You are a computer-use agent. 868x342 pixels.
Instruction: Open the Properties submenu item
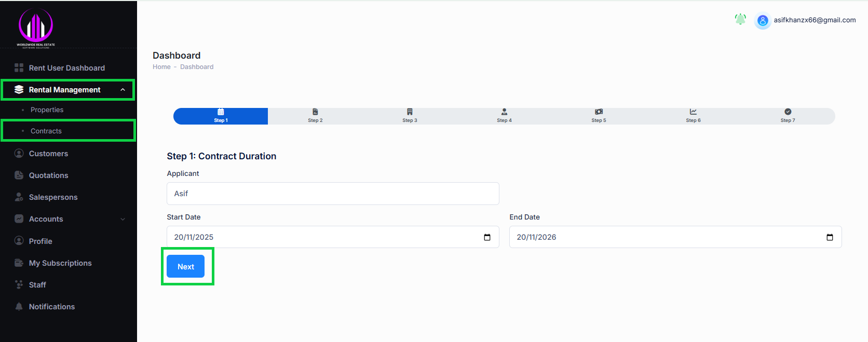pos(47,110)
